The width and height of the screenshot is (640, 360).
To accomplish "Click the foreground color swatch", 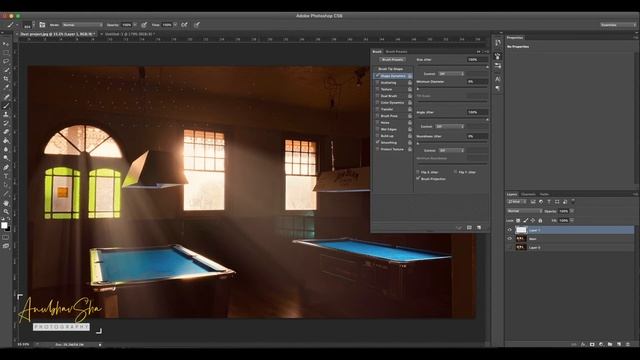I will [4, 225].
